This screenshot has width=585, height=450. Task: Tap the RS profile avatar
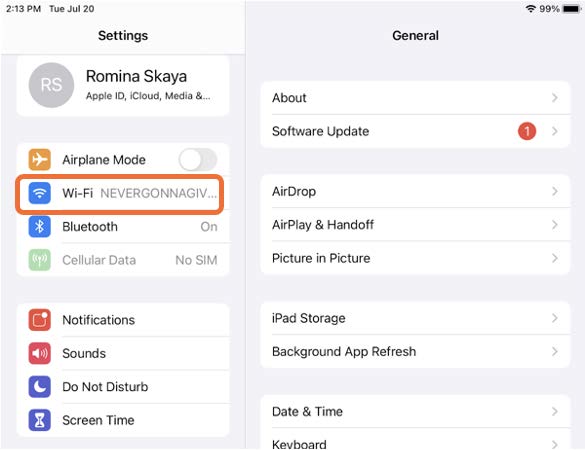[51, 85]
